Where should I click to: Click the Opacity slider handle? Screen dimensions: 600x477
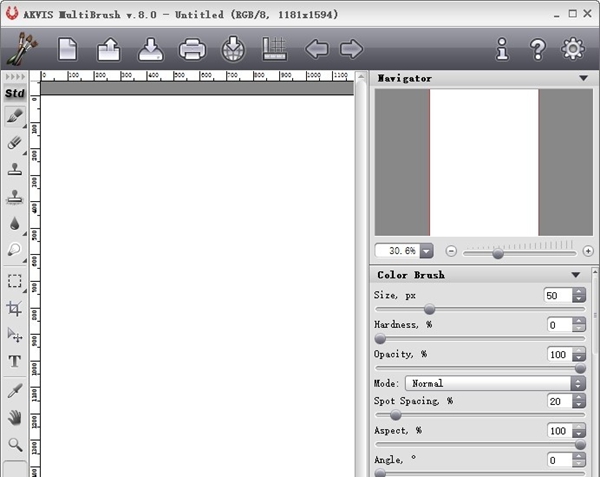point(580,368)
